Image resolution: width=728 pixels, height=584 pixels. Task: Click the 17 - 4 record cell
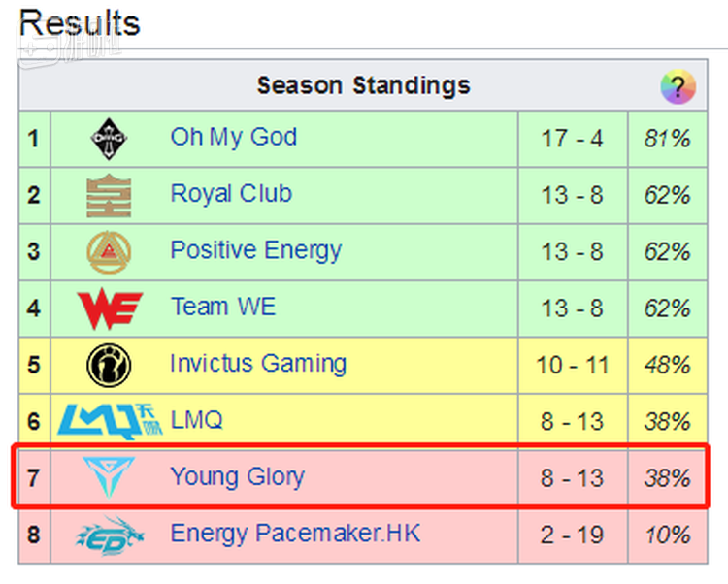coord(572,138)
